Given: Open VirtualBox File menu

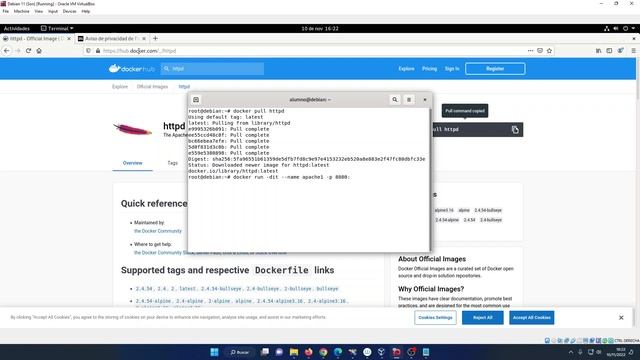Looking at the screenshot, I should [x=6, y=11].
